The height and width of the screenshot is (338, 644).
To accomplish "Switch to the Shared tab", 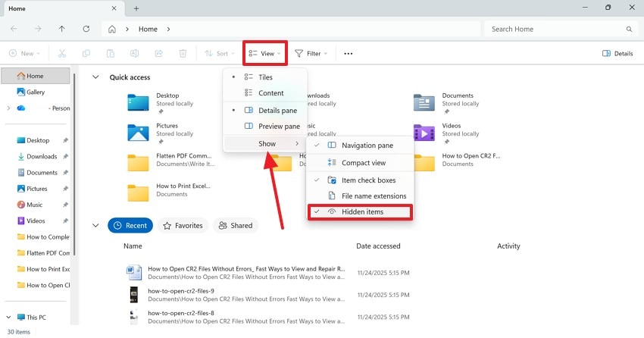I will [236, 226].
